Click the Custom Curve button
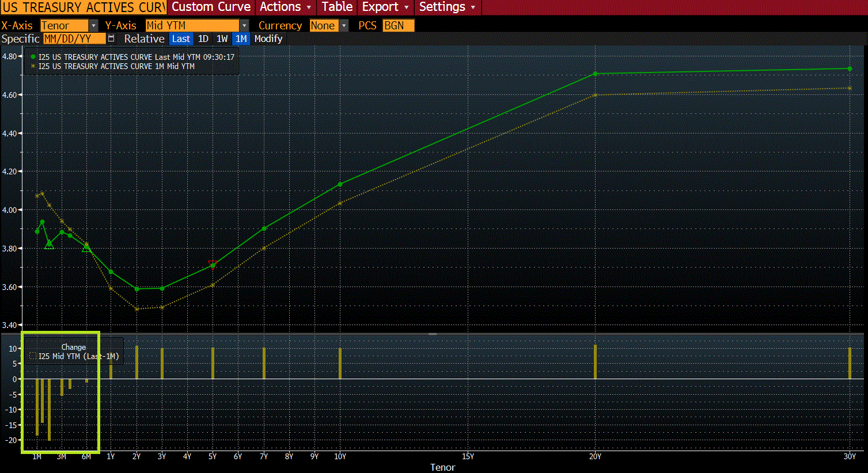The image size is (868, 473). tap(211, 7)
